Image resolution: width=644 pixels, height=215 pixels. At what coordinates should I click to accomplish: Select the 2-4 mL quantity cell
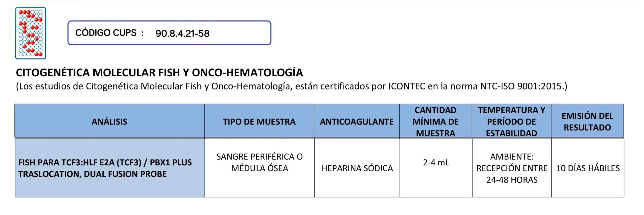pos(436,163)
